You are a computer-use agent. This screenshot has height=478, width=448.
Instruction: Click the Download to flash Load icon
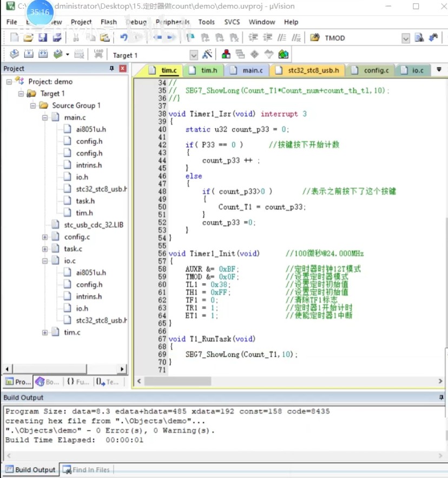click(98, 55)
